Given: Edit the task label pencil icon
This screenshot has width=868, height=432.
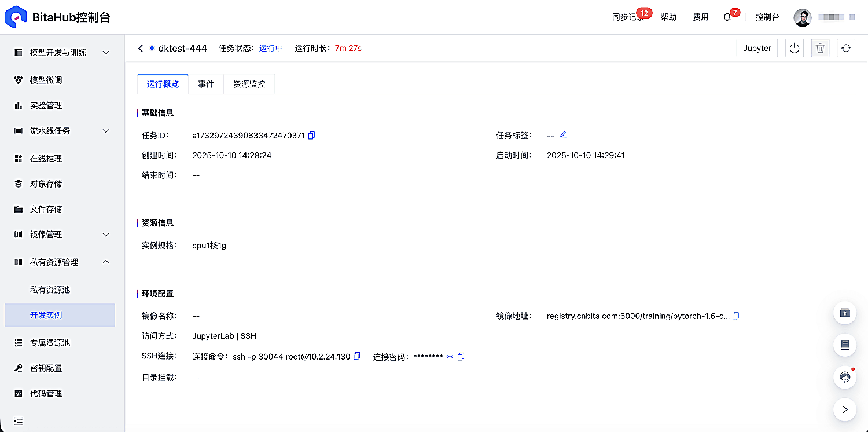Looking at the screenshot, I should [563, 135].
